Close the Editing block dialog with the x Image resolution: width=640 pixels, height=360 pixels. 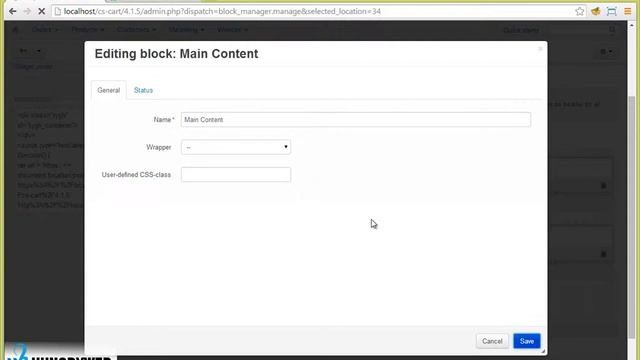540,49
